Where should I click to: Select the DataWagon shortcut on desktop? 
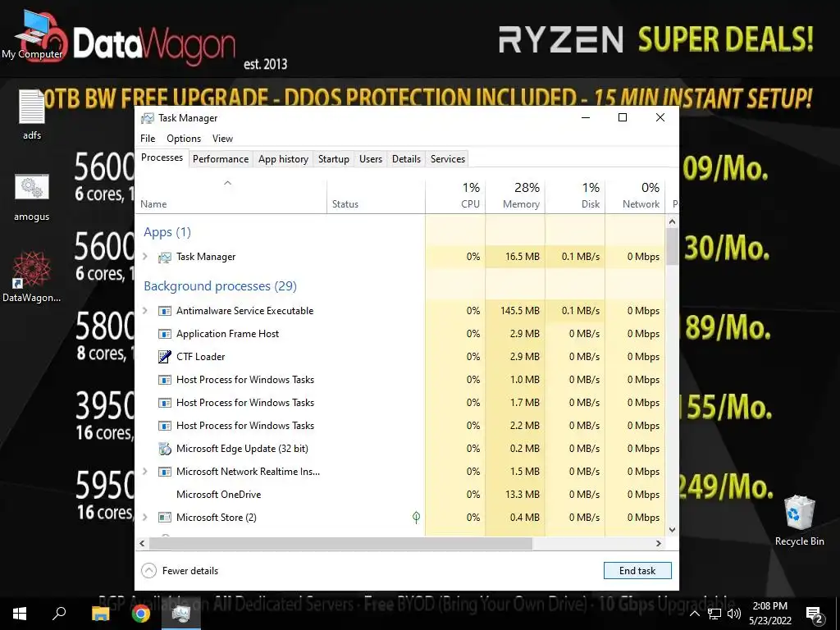point(32,277)
